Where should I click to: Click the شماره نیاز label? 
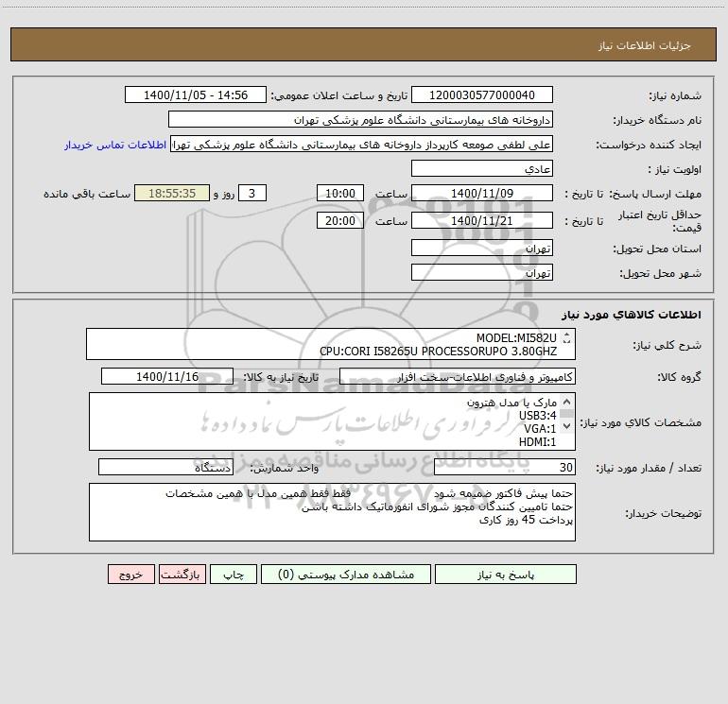click(675, 95)
